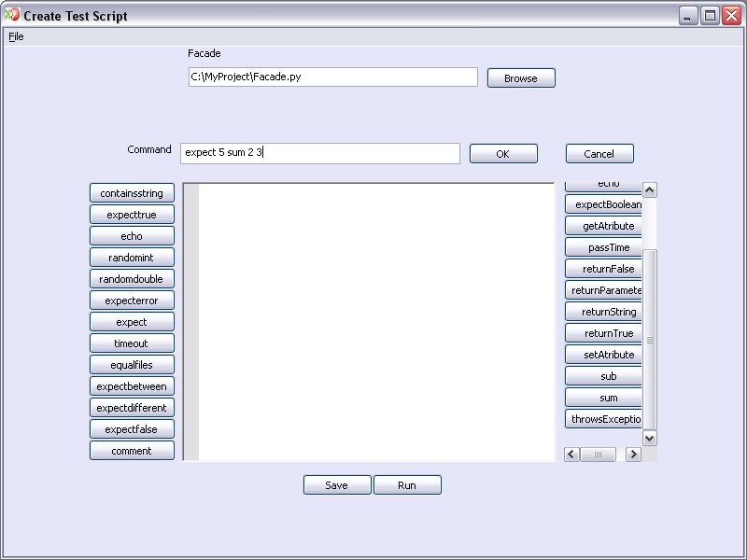Cancel the current command entry
The width and height of the screenshot is (747, 560).
coord(599,154)
